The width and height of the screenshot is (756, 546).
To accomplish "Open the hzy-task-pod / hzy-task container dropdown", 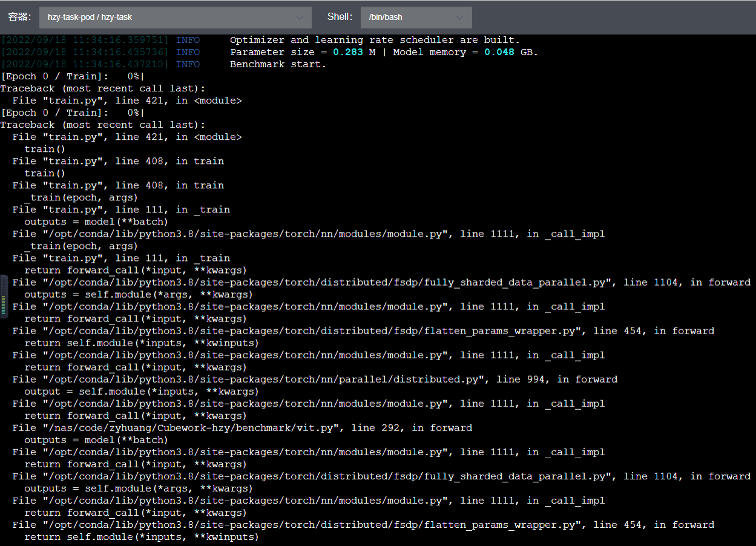I will [174, 18].
